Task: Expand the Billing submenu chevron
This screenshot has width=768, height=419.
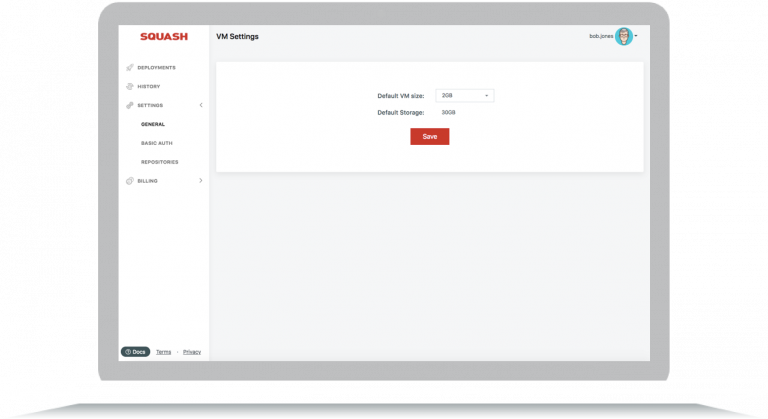Action: (x=201, y=181)
